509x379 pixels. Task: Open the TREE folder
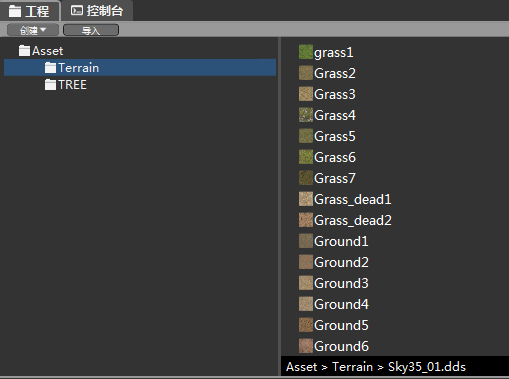point(66,85)
